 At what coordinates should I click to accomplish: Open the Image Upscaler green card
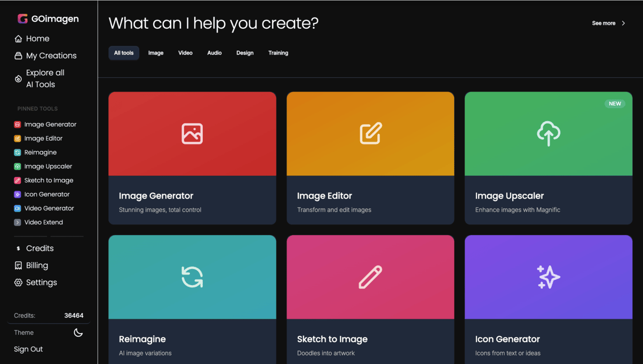pos(548,158)
